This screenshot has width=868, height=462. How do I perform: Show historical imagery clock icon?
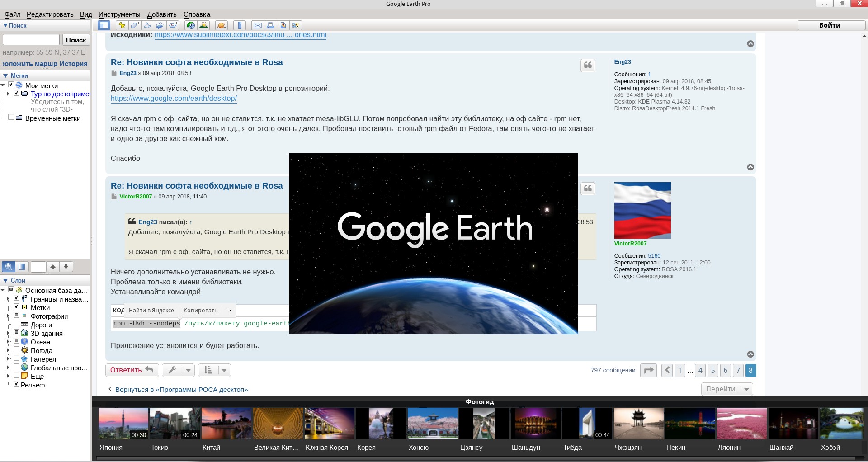[190, 25]
